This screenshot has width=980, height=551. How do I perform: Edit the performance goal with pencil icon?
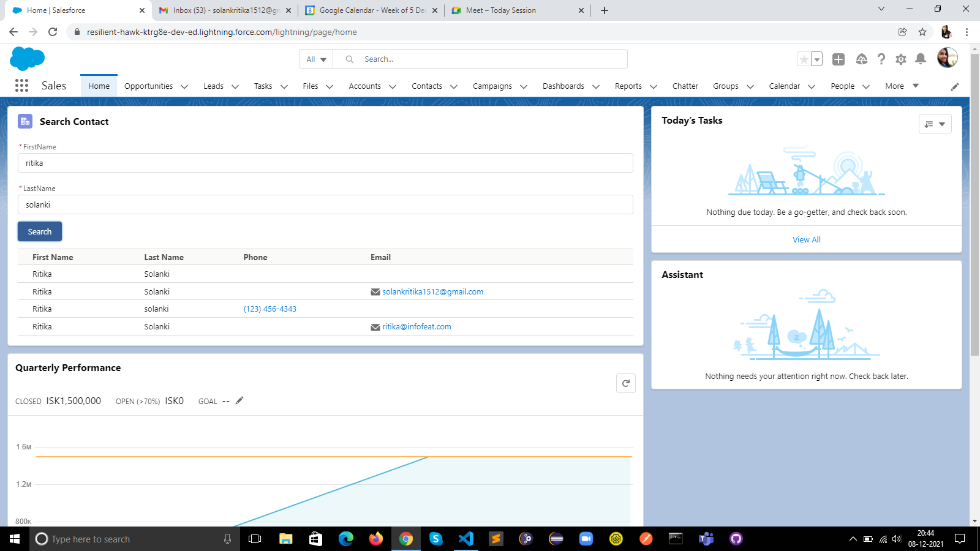[239, 400]
